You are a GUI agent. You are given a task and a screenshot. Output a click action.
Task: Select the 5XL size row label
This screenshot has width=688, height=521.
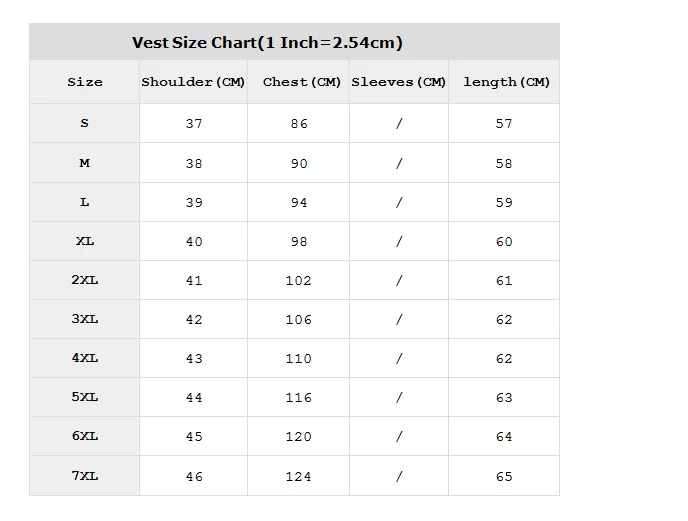pos(84,397)
